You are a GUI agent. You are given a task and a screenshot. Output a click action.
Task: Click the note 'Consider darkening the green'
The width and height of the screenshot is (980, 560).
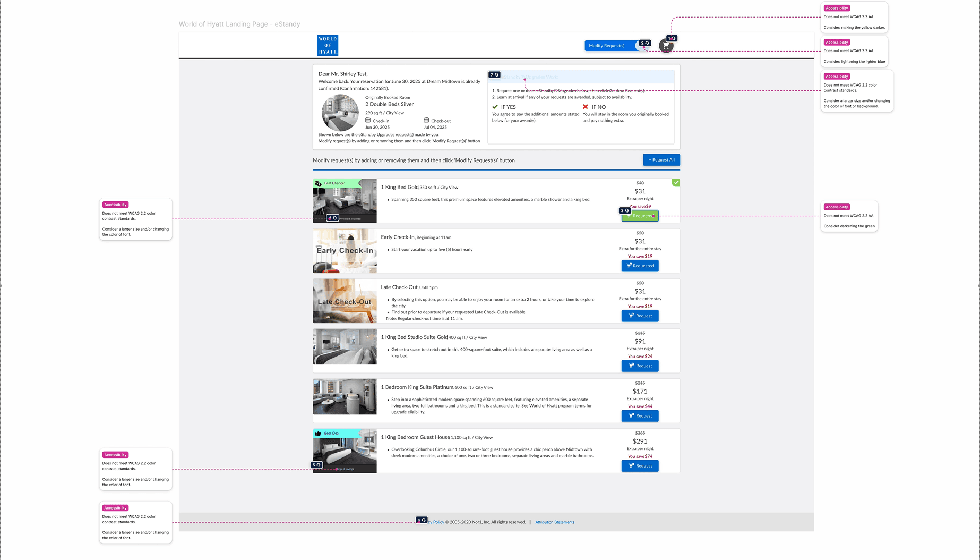[x=849, y=226]
